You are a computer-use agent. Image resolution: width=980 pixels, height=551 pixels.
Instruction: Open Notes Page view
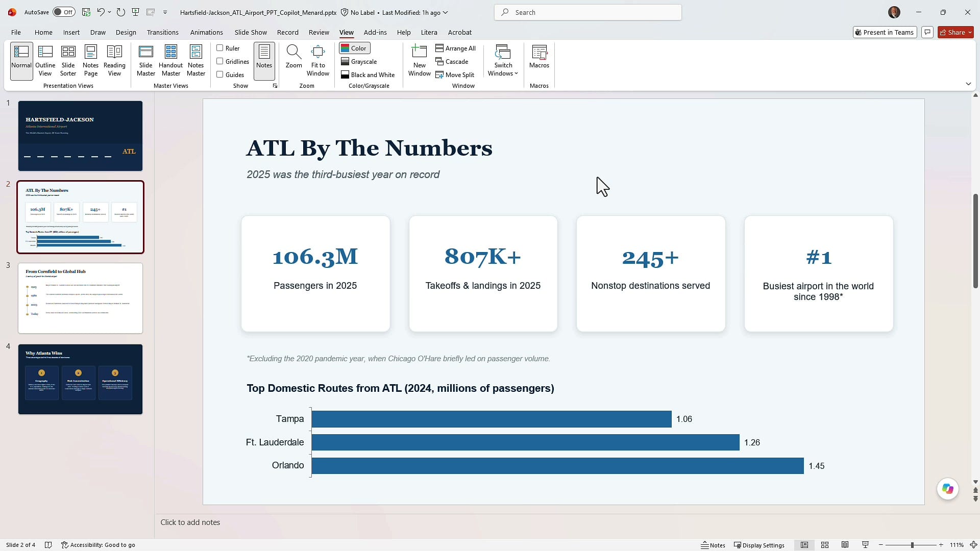click(90, 61)
